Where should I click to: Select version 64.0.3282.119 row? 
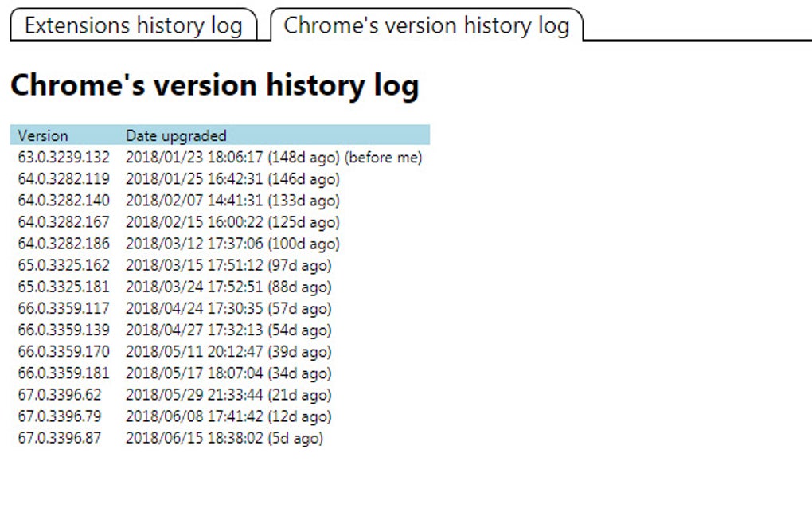64,179
